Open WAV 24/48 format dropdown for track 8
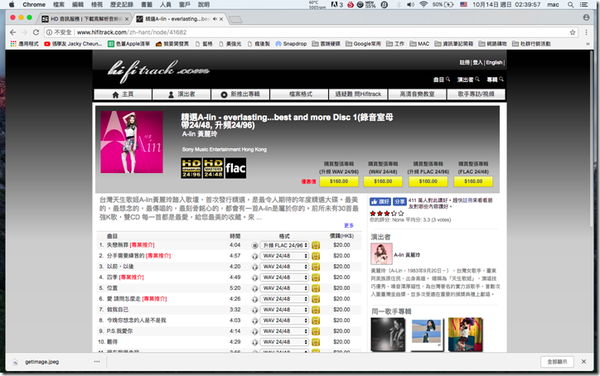Screen dimensions: 600x376 pos(284,321)
